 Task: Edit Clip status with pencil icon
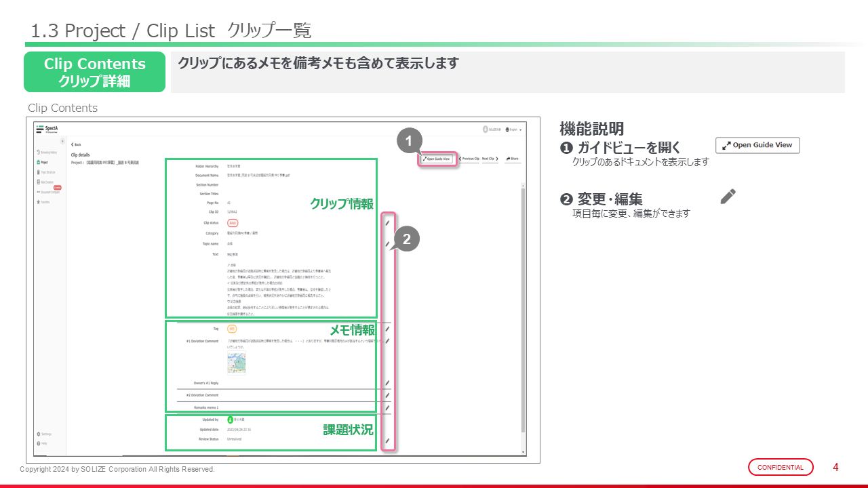(388, 222)
